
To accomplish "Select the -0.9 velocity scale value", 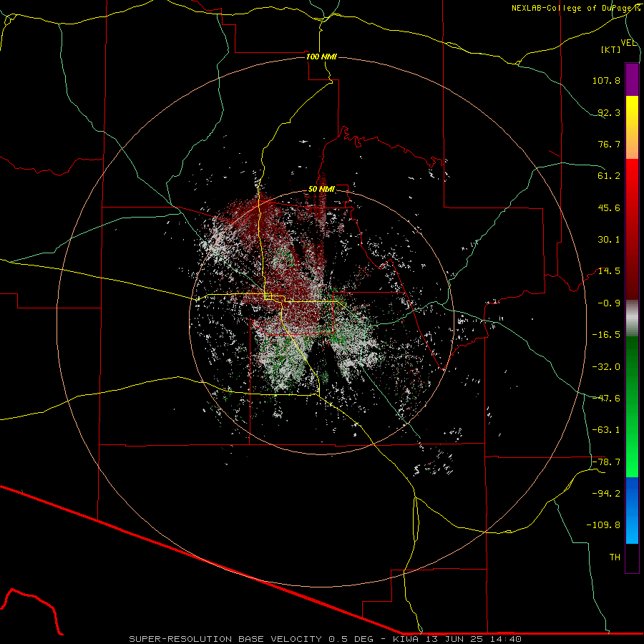I will [609, 303].
